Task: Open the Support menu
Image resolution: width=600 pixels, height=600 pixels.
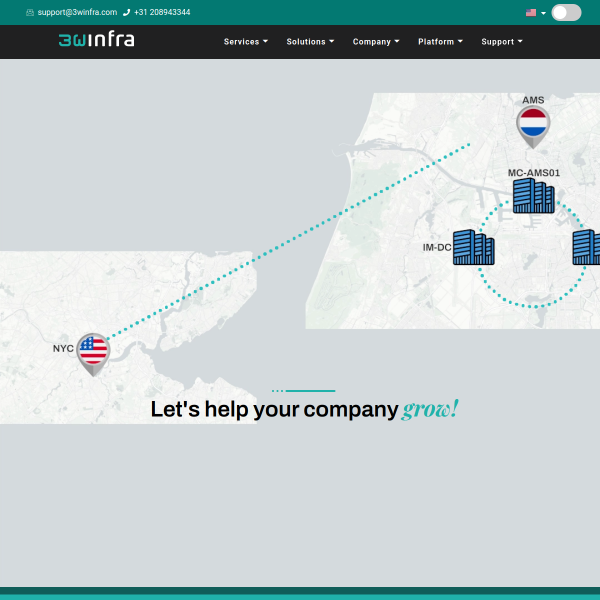Action: (502, 42)
